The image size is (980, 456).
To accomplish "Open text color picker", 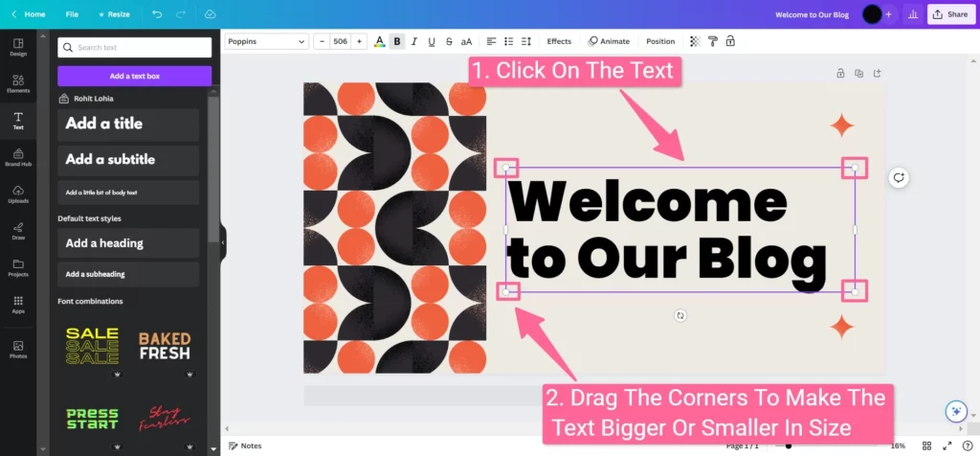I will [x=379, y=41].
